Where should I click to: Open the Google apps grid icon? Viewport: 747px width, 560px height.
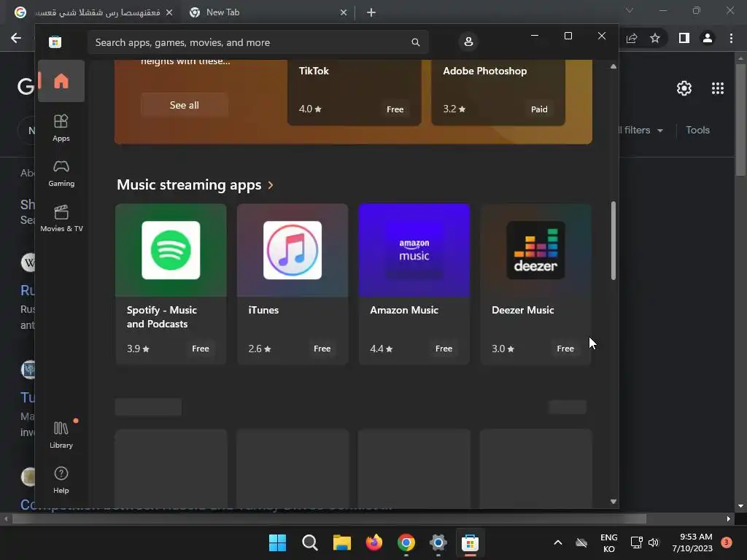pos(718,88)
